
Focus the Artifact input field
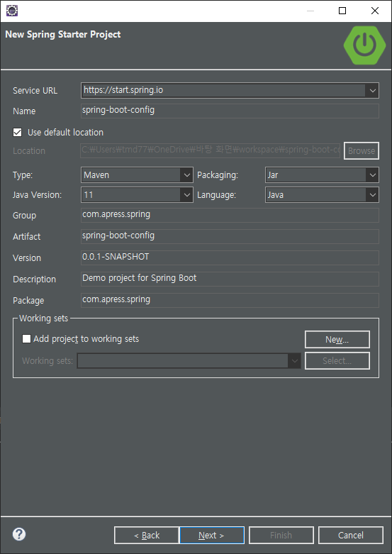(230, 236)
